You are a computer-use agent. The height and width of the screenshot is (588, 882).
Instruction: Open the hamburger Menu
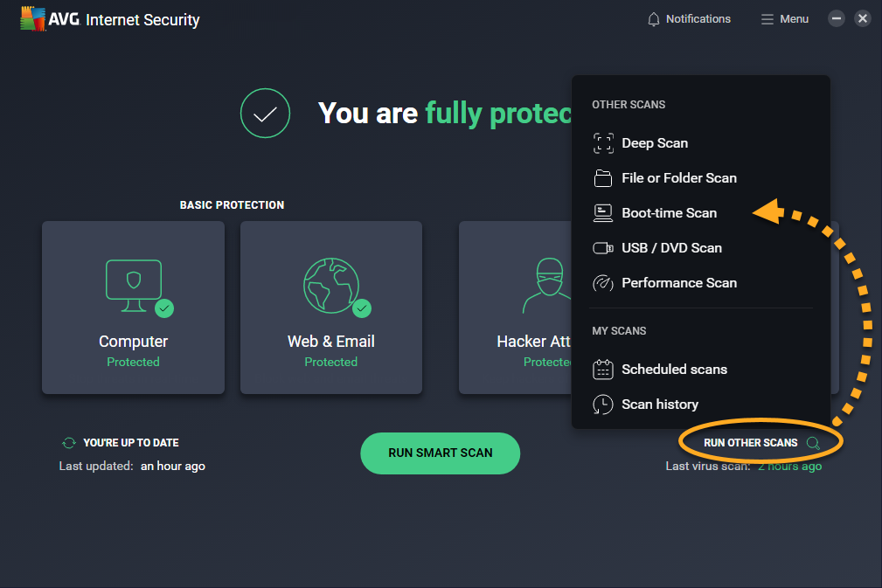[785, 19]
